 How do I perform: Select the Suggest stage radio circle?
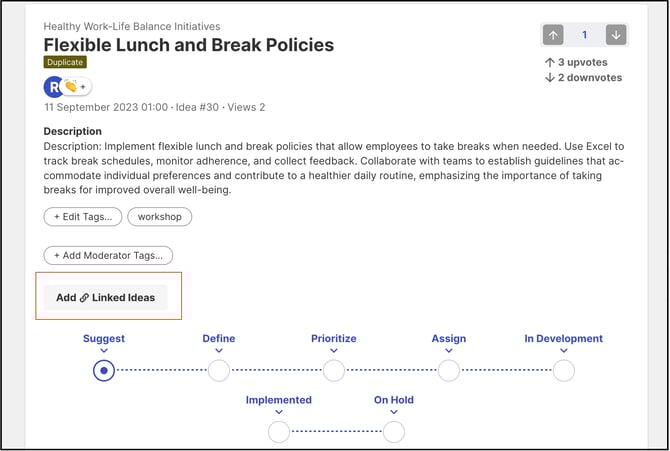[104, 371]
